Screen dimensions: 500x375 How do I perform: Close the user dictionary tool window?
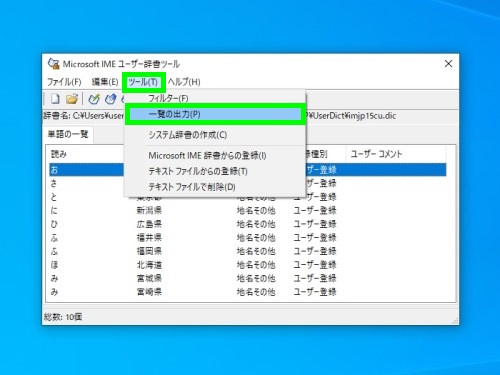(448, 64)
